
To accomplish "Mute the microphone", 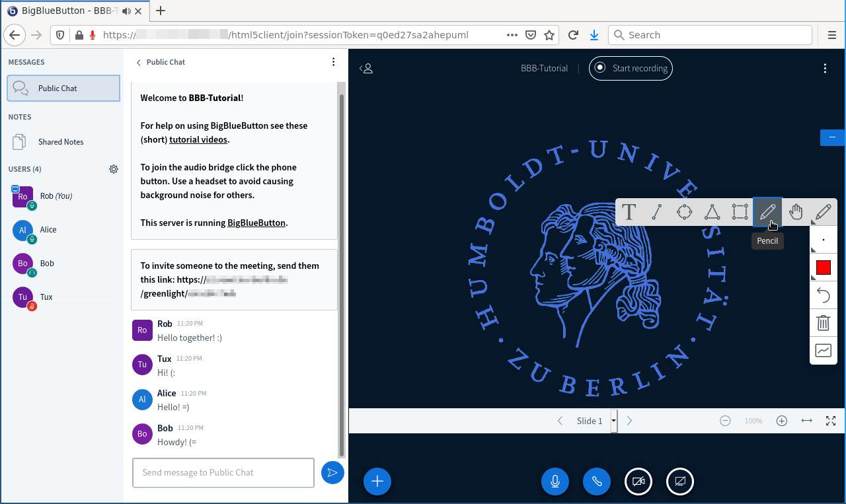I will point(555,482).
